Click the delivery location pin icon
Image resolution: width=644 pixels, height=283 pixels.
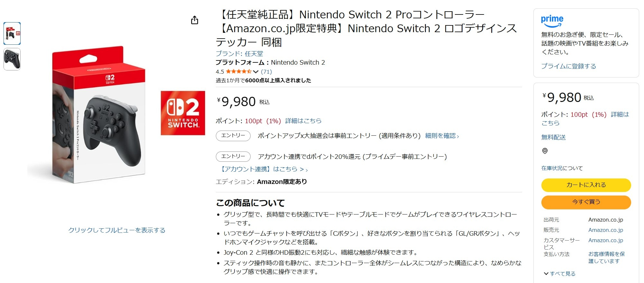(545, 151)
